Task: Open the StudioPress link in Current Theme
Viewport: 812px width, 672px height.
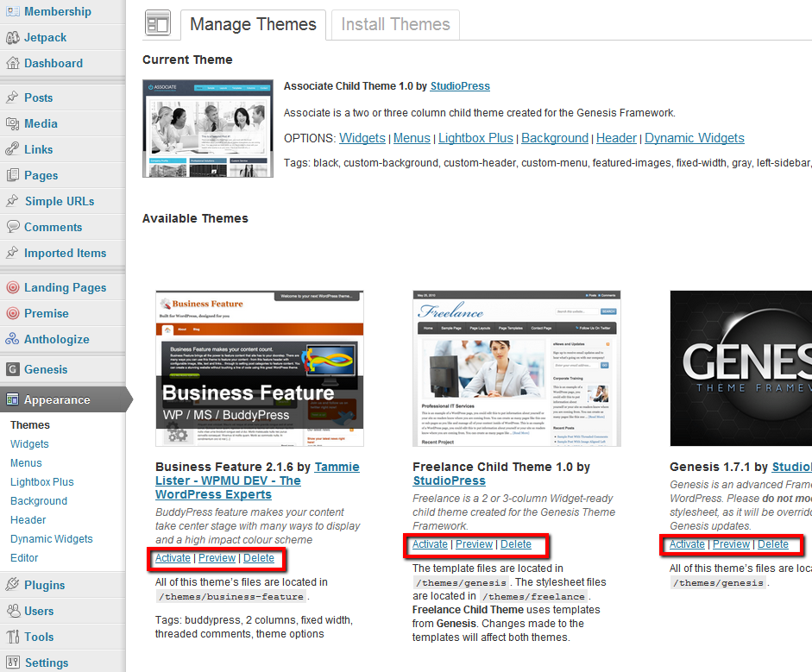Action: (x=460, y=86)
